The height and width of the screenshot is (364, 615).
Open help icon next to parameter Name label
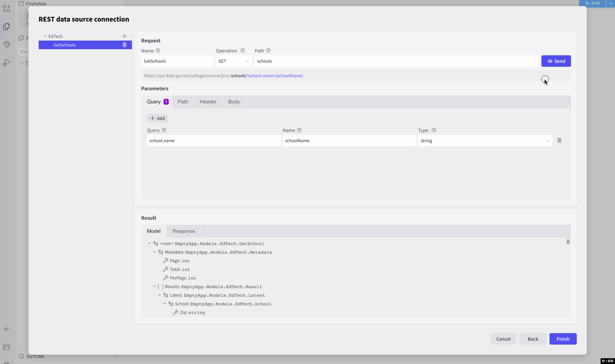click(x=299, y=130)
